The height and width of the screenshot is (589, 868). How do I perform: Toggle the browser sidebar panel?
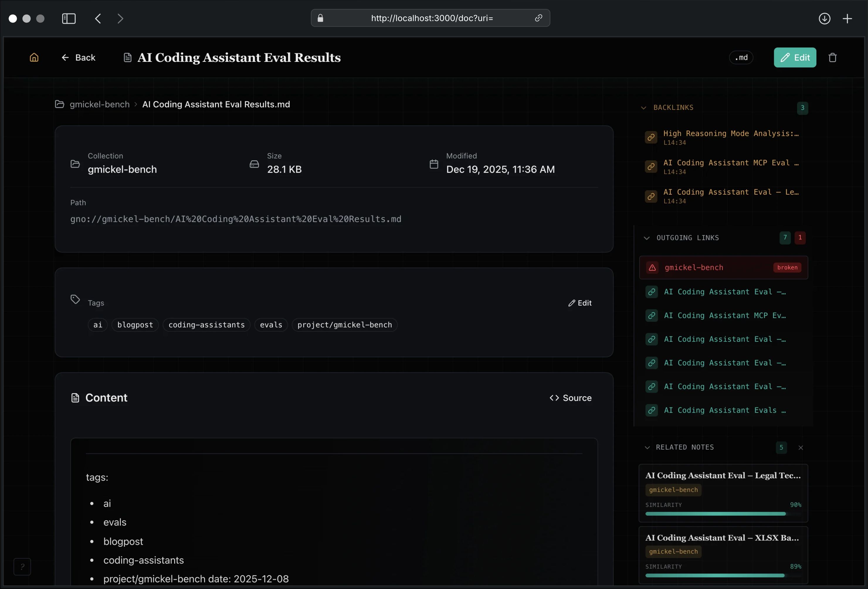click(x=68, y=18)
